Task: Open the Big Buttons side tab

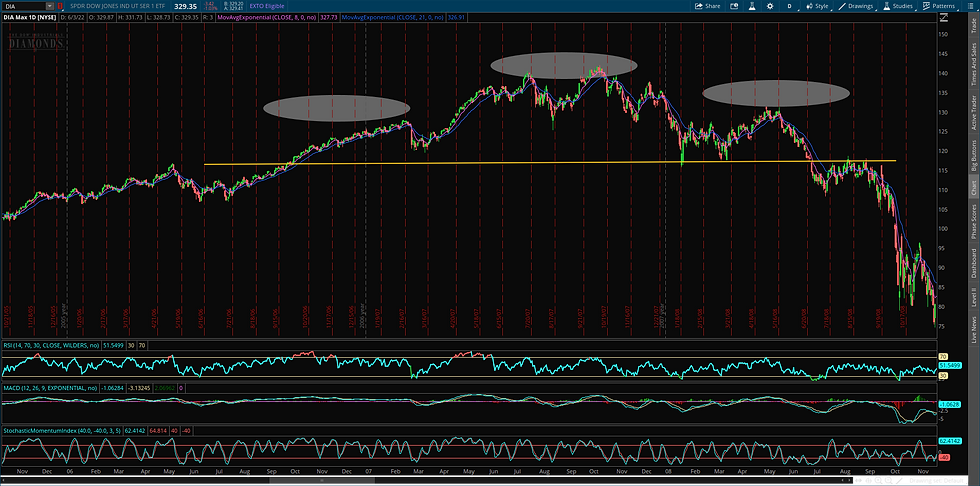Action: 973,155
